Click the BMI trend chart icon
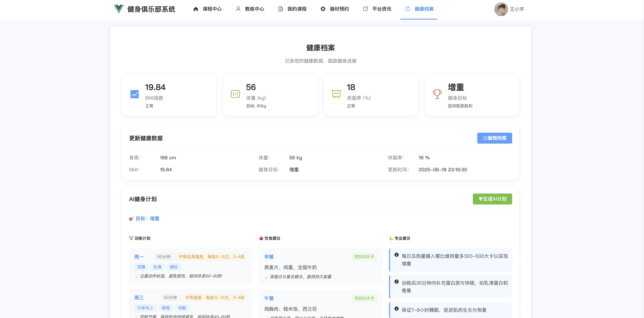 pos(135,94)
